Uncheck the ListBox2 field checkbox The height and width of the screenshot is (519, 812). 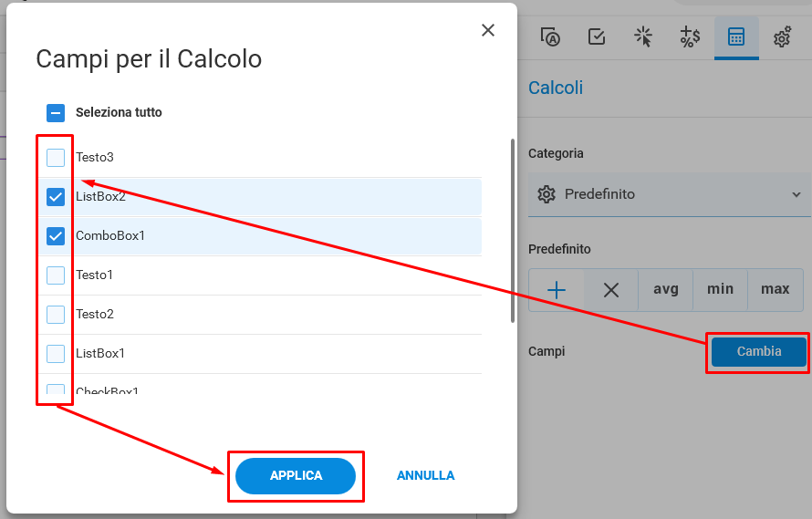[56, 197]
